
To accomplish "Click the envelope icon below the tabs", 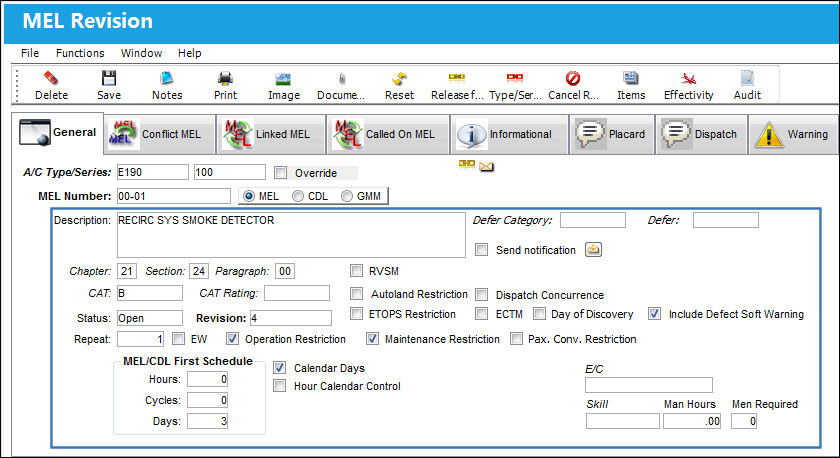I will coord(486,167).
